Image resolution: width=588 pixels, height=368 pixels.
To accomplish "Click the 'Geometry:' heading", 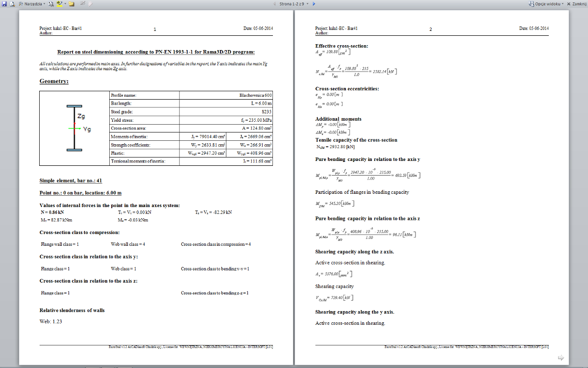I will coord(54,81).
